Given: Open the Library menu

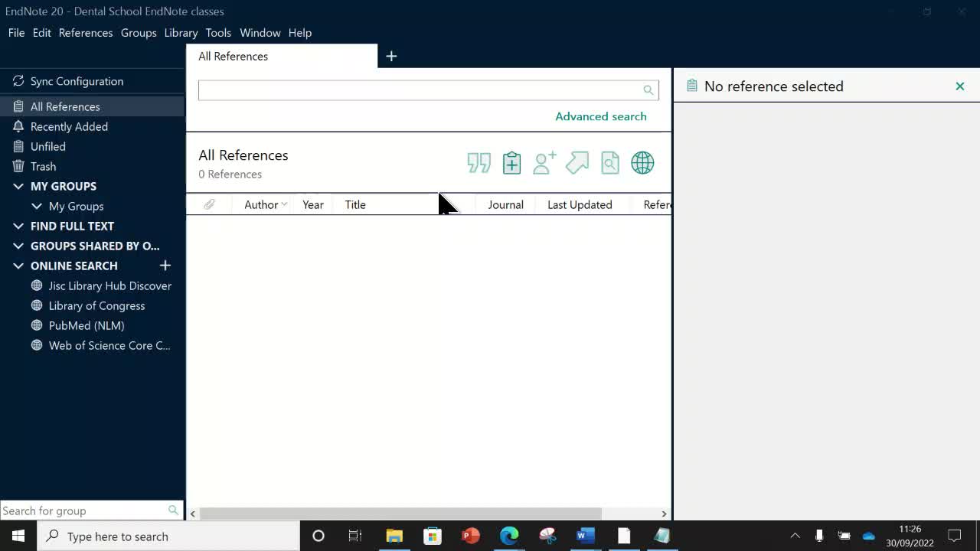Looking at the screenshot, I should click(181, 33).
